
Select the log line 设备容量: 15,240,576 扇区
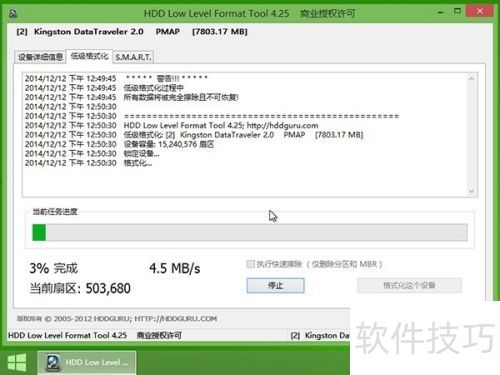click(119, 144)
